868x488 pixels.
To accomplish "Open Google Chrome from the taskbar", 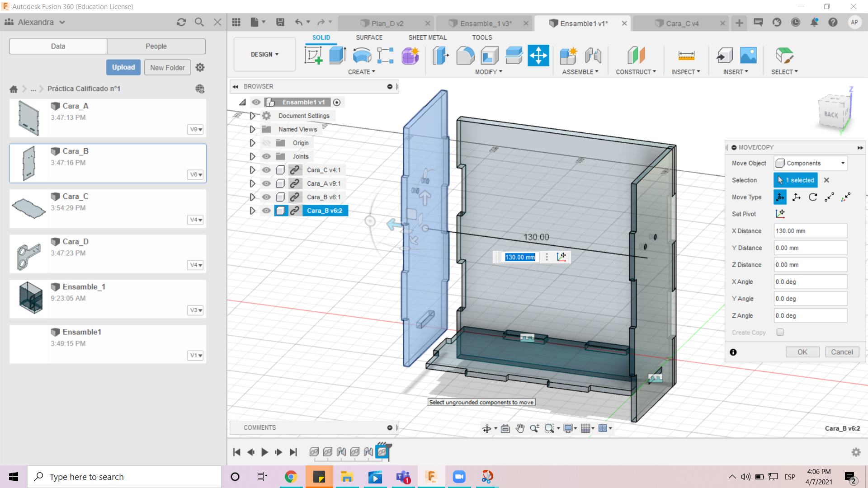I will pos(291,477).
